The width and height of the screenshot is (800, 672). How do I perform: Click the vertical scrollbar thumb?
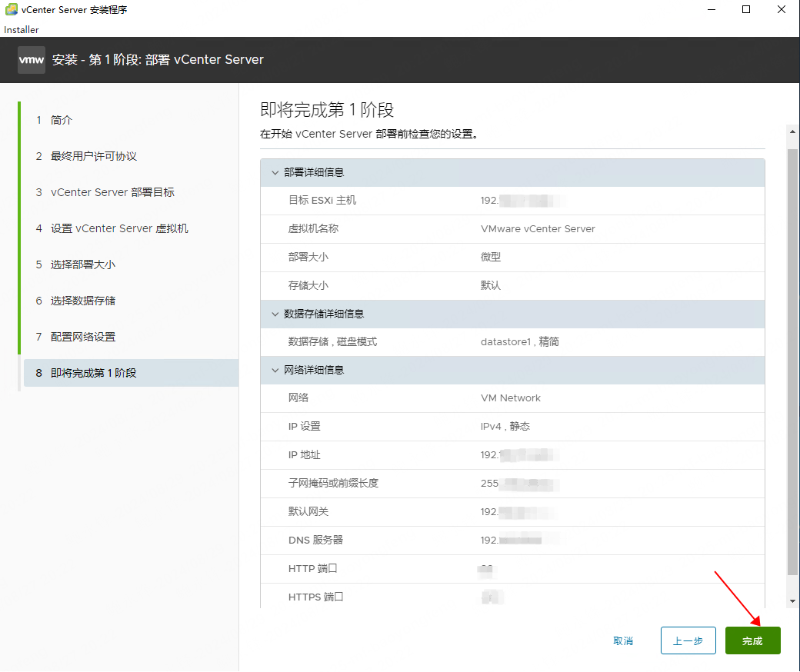pyautogui.click(x=792, y=362)
